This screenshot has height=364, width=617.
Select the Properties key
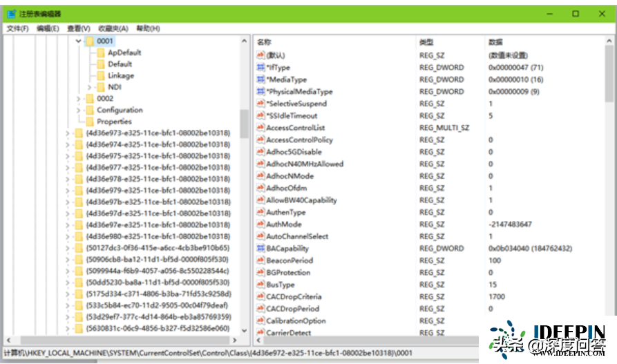coord(114,122)
